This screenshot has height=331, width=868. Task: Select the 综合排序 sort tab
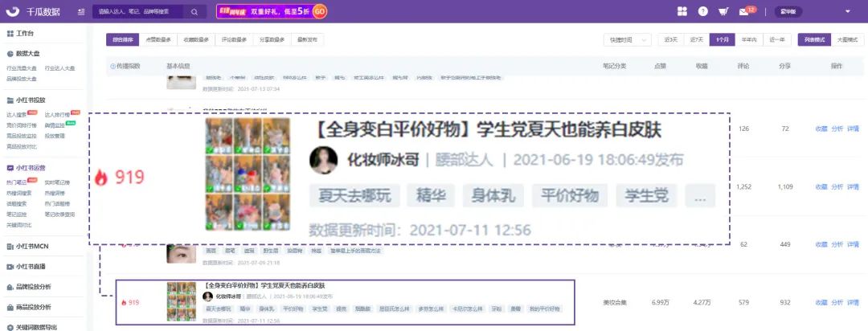[122, 40]
